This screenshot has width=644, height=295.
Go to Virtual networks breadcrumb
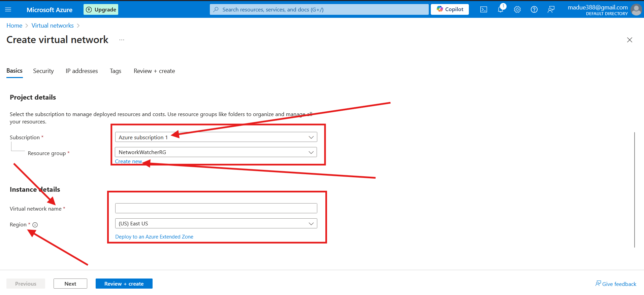53,26
